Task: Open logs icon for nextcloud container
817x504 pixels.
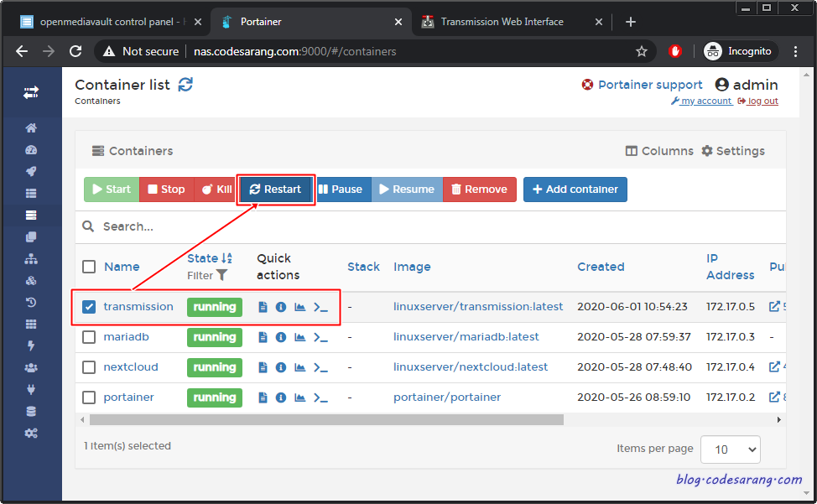Action: pos(263,367)
